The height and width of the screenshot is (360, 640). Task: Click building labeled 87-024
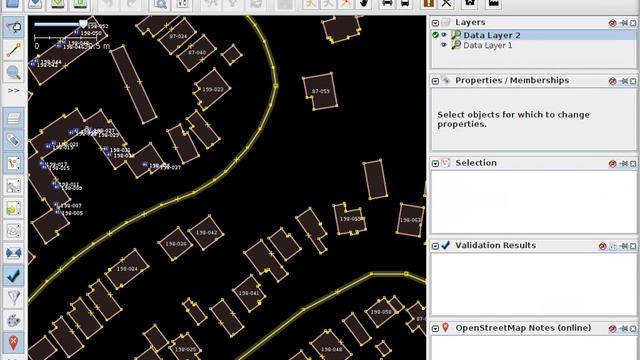point(178,36)
